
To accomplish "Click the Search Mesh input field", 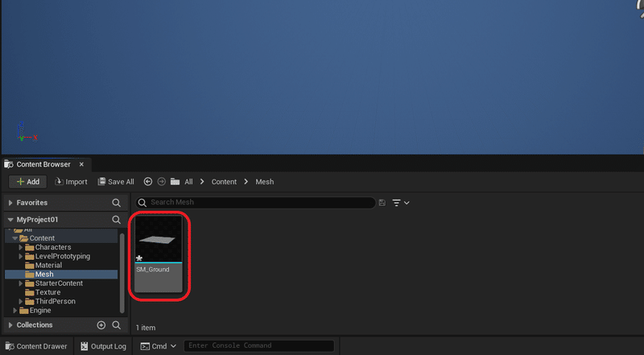I will [255, 203].
